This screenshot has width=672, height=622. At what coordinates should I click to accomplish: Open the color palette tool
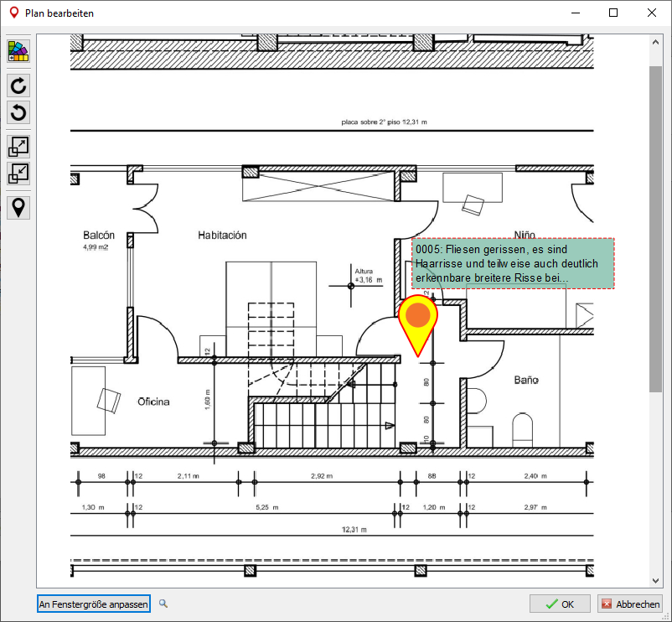click(x=18, y=51)
